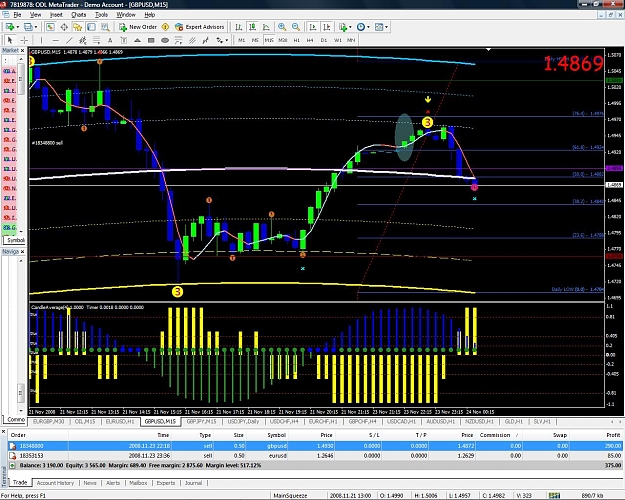The width and height of the screenshot is (625, 500).
Task: Close the Market Watch panel
Action: 22,51
